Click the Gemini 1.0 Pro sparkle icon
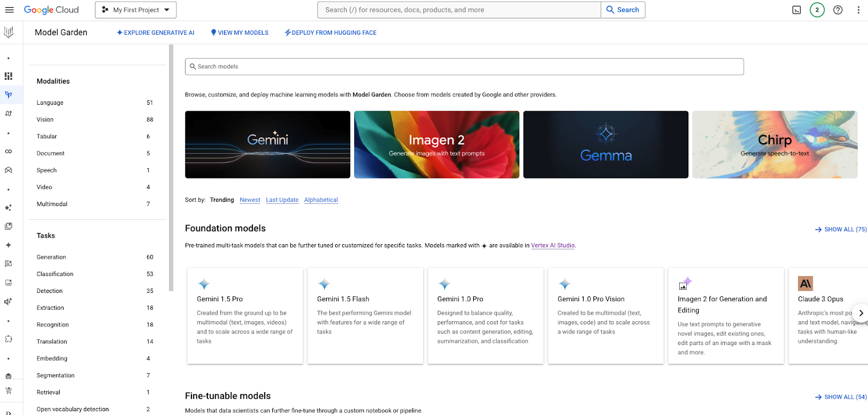The width and height of the screenshot is (868, 415). 444,284
